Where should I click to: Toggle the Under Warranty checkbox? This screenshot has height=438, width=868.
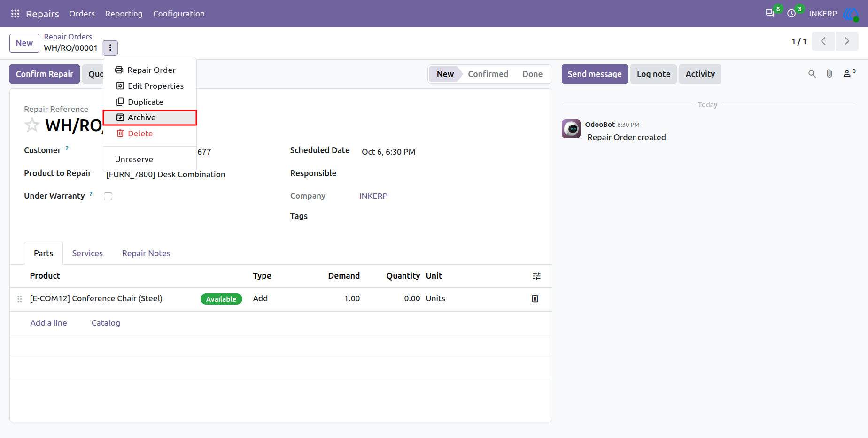(x=108, y=196)
